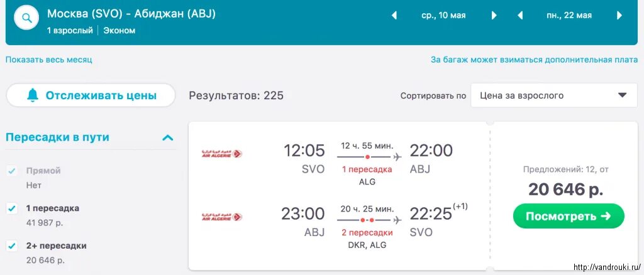This screenshot has width=644, height=275.
Task: Uncheck the 2+ пересадки checkbox
Action: tap(12, 246)
